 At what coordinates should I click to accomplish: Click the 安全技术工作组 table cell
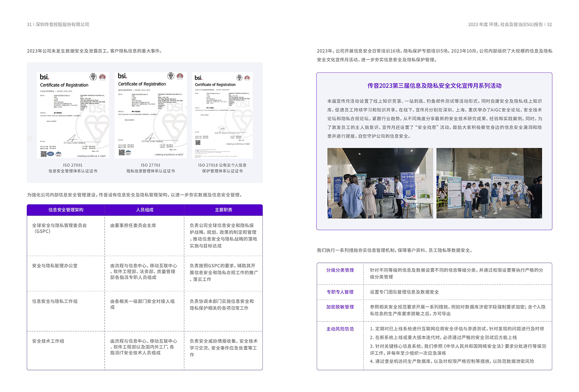point(48,341)
